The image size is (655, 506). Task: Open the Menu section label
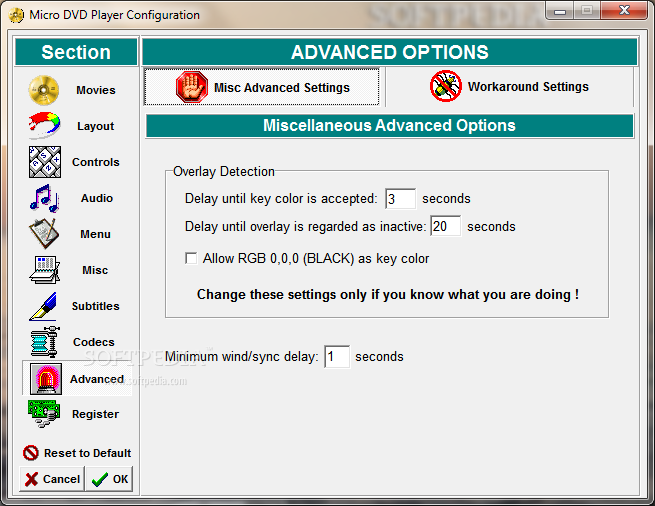96,234
